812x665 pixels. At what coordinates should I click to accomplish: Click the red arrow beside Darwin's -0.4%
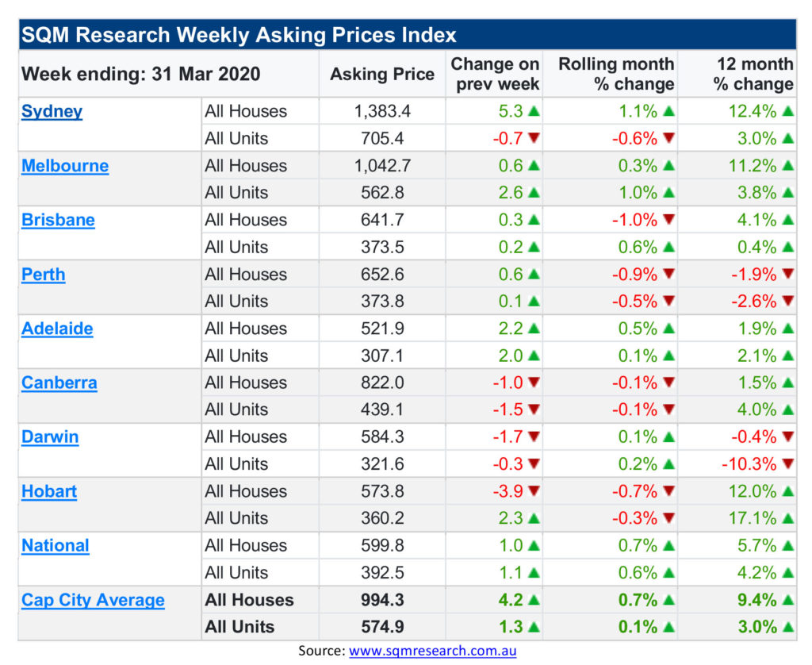[x=788, y=436]
